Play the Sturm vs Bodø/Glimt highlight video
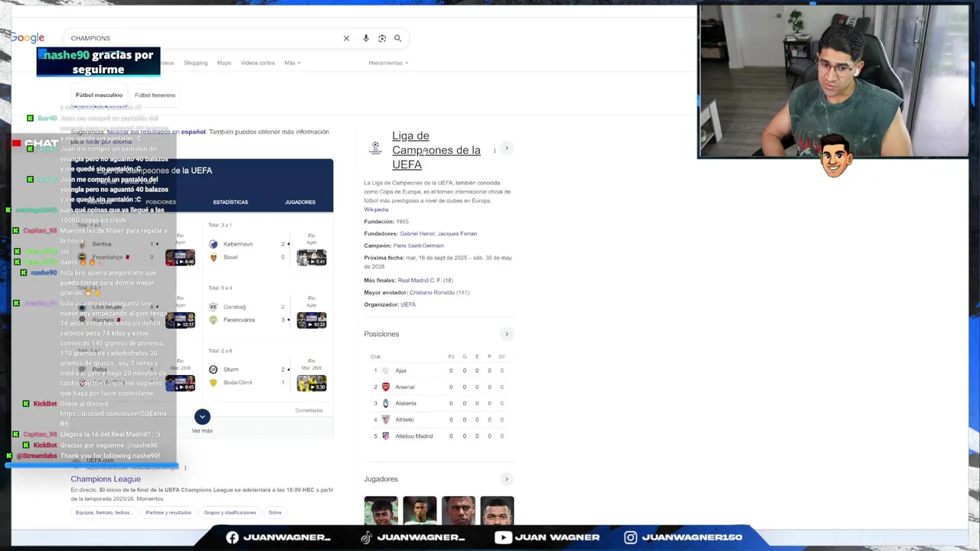980x551 pixels. pos(312,383)
